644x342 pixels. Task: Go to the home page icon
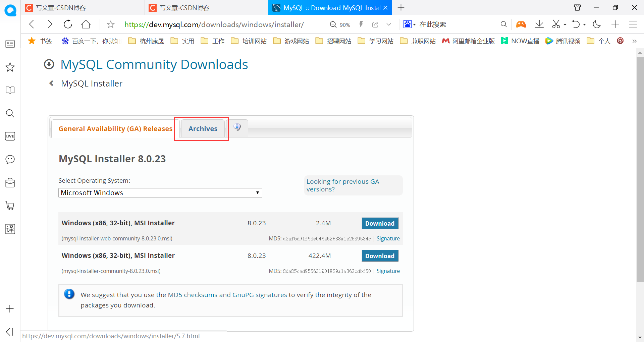pos(86,24)
